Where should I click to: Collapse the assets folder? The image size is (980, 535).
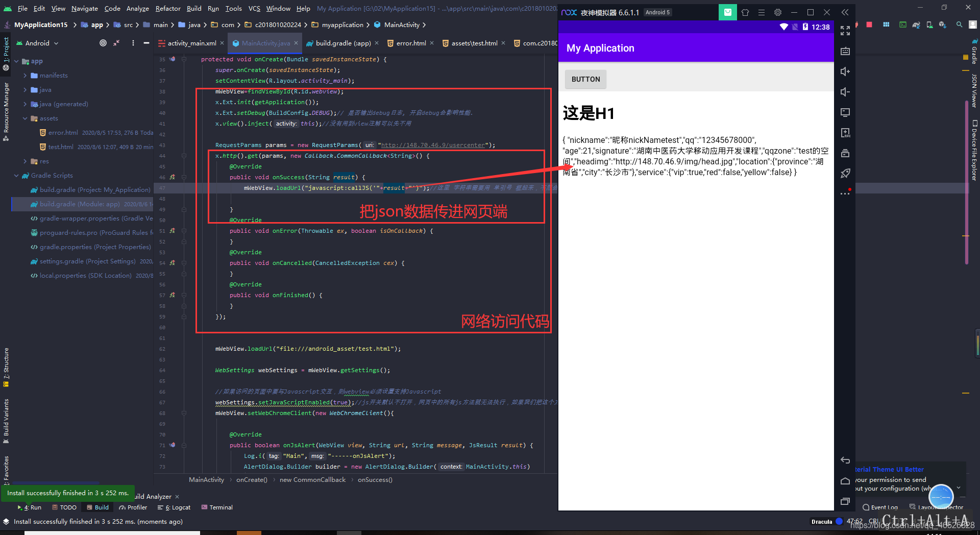click(x=25, y=118)
